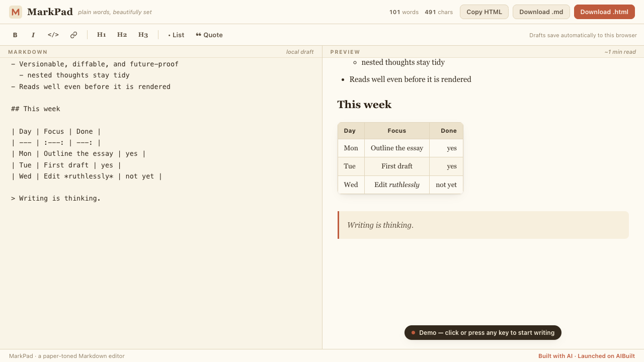Dismiss the Demo start-writing notice

pyautogui.click(x=483, y=333)
